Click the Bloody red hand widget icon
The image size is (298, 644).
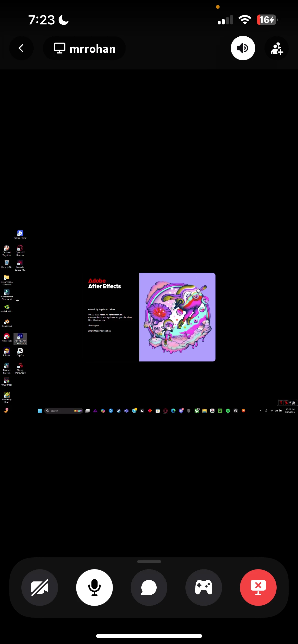coord(286,403)
